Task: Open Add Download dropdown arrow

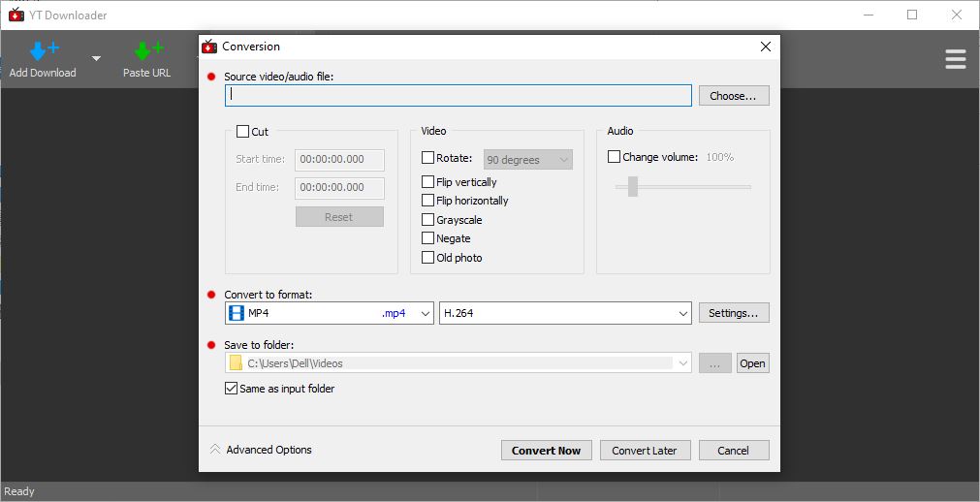Action: [x=96, y=59]
